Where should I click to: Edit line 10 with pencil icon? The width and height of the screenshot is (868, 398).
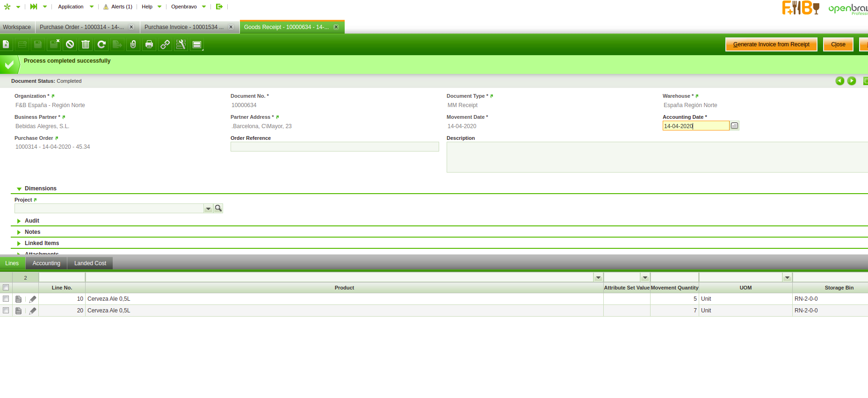tap(33, 299)
